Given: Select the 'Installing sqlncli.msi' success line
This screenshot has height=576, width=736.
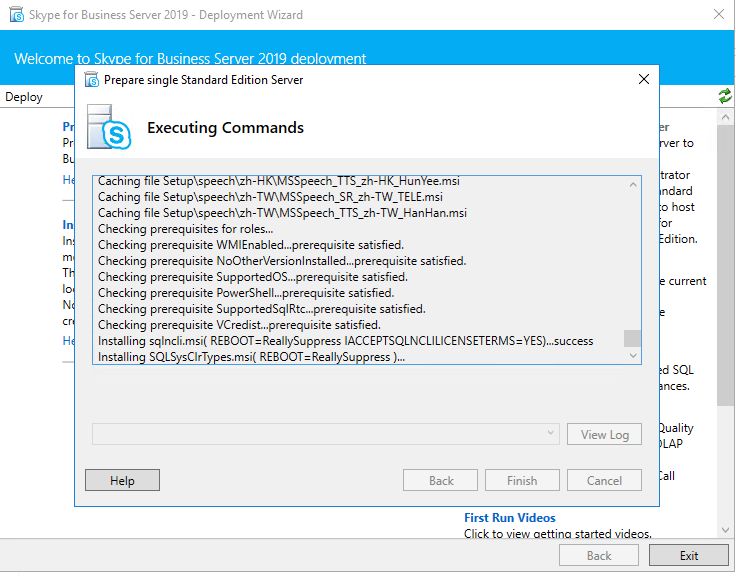Looking at the screenshot, I should click(345, 340).
